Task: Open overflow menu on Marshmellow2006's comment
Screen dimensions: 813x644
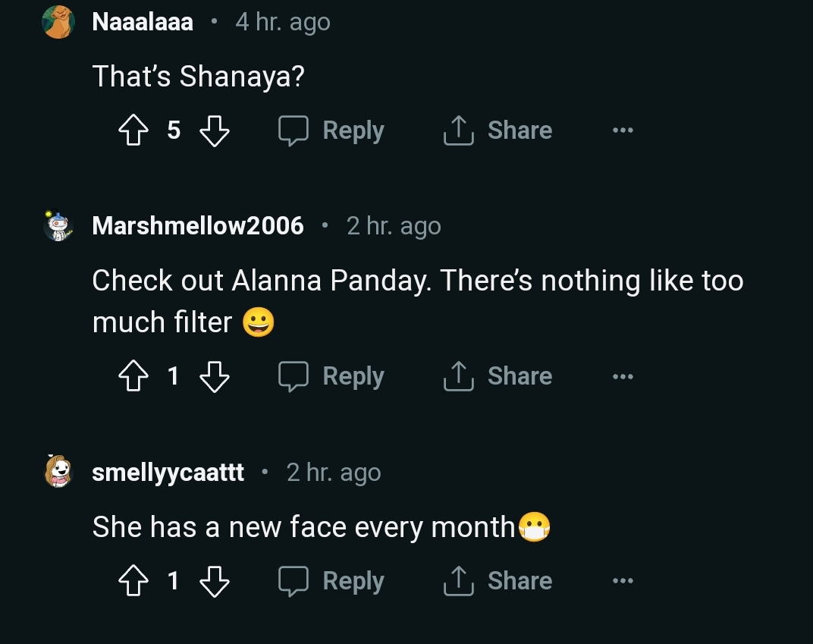Action: pos(622,376)
